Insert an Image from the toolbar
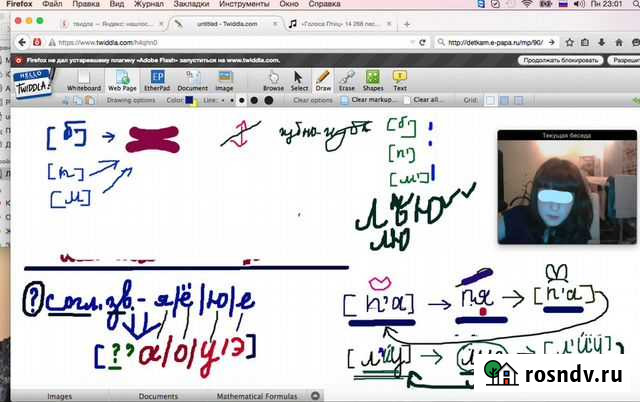640x402 pixels. tap(225, 80)
